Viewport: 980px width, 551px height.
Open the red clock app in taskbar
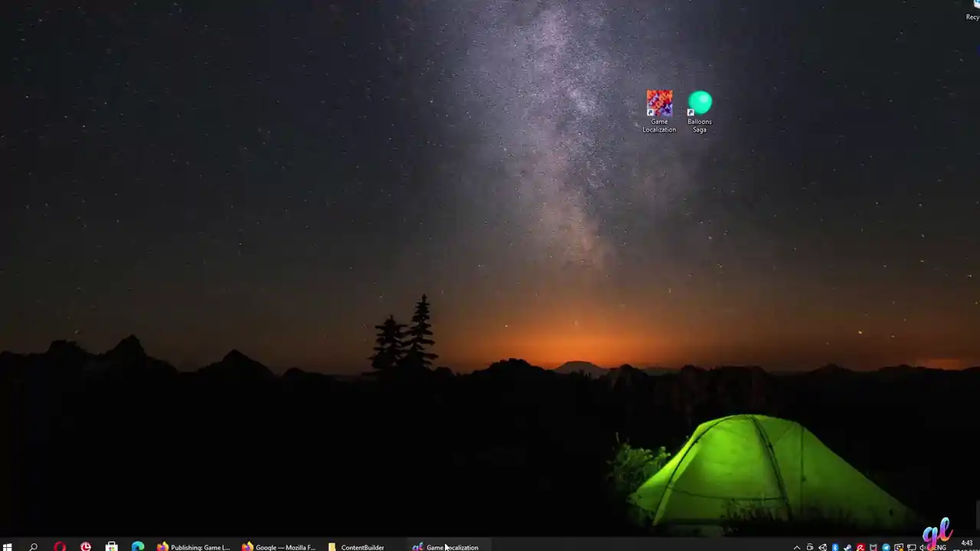pos(86,546)
